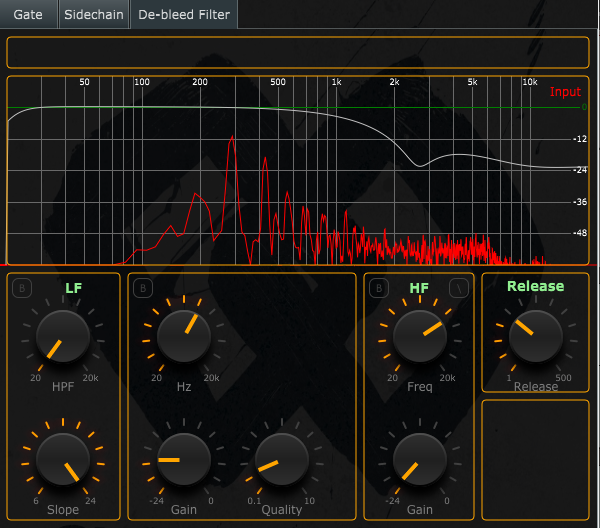Viewport: 600px width, 528px height.
Task: Switch to the Gate tab
Action: [28, 14]
